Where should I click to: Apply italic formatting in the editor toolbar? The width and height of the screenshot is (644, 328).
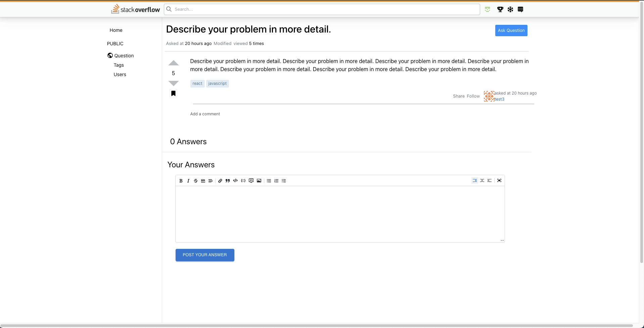[188, 181]
